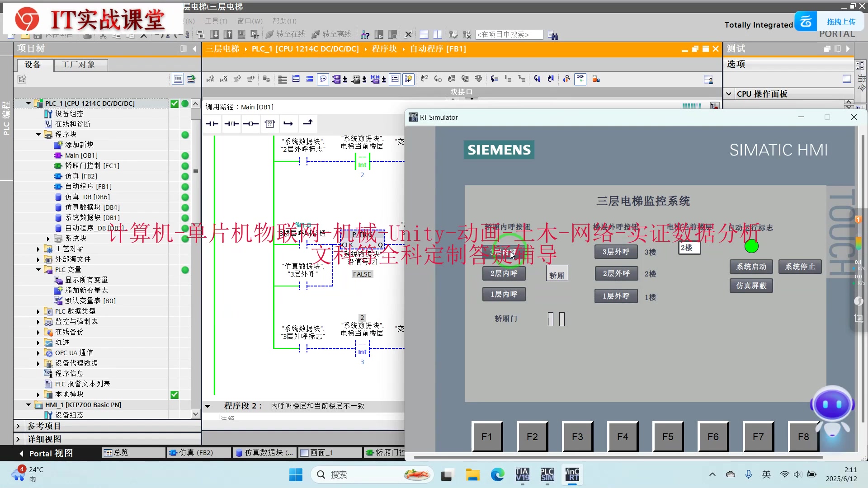Open the 工具(T) menu
Screen dimensions: 868x488
[216, 21]
